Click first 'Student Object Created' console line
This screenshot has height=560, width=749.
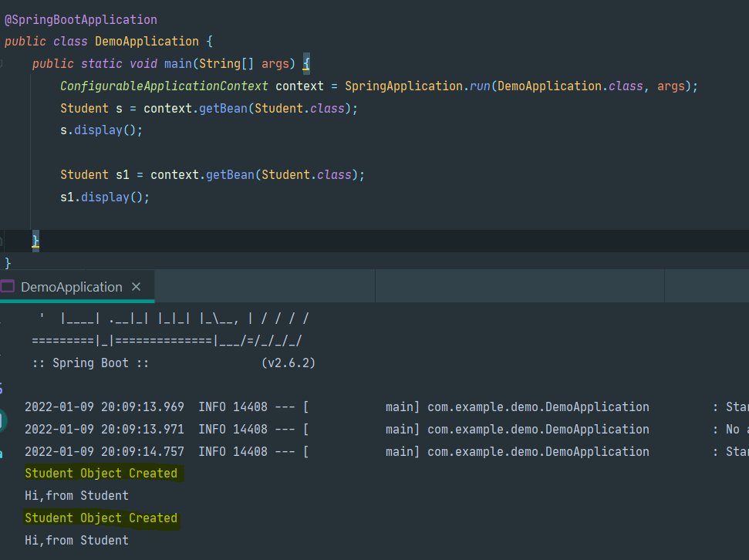point(101,474)
